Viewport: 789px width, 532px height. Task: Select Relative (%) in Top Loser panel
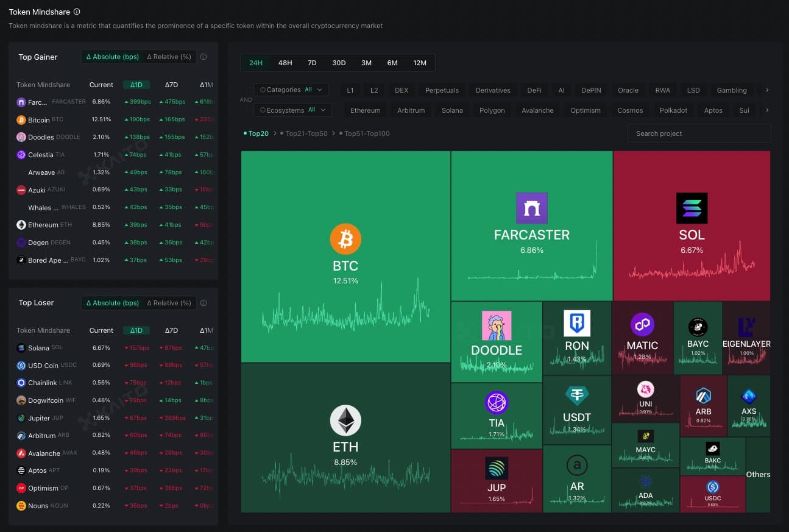tap(169, 303)
